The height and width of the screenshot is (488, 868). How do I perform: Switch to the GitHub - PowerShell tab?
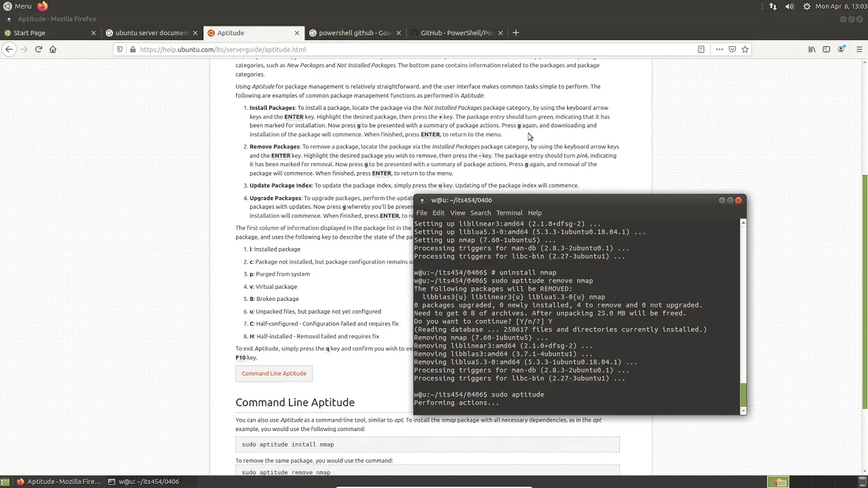point(456,33)
